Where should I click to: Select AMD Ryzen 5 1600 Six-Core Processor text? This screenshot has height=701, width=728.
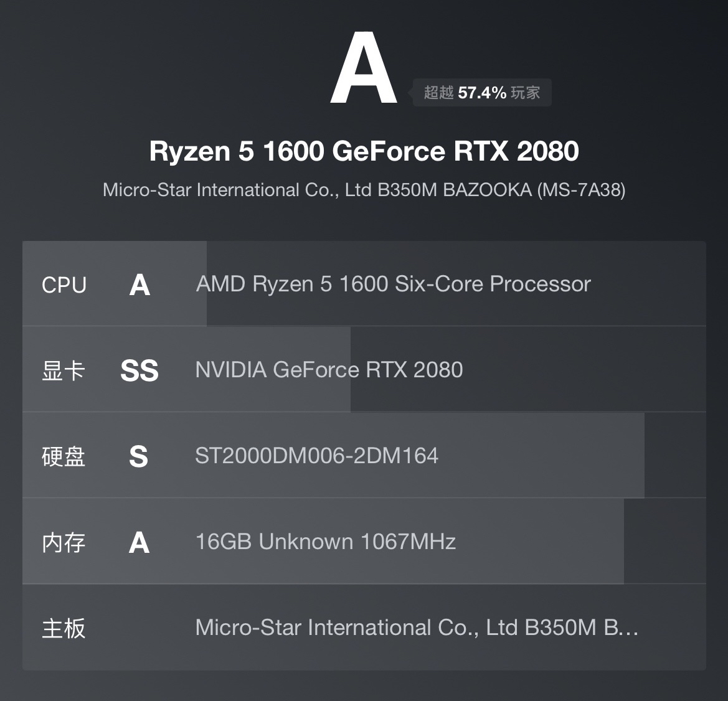click(393, 284)
